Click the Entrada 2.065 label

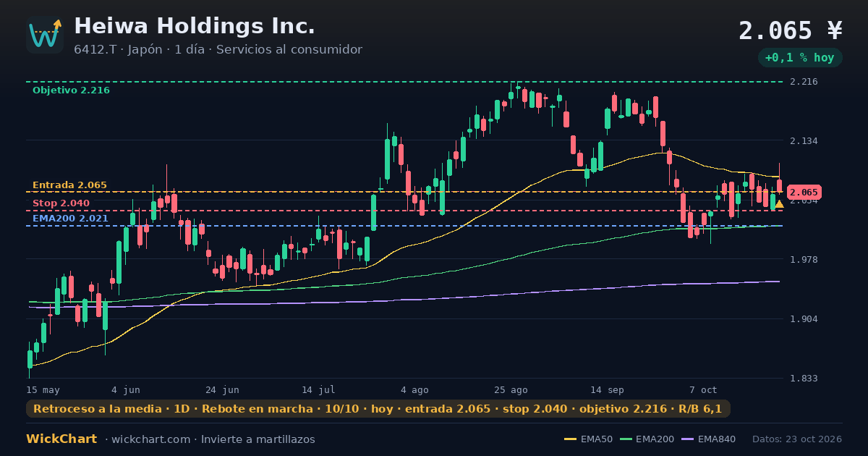click(x=69, y=185)
